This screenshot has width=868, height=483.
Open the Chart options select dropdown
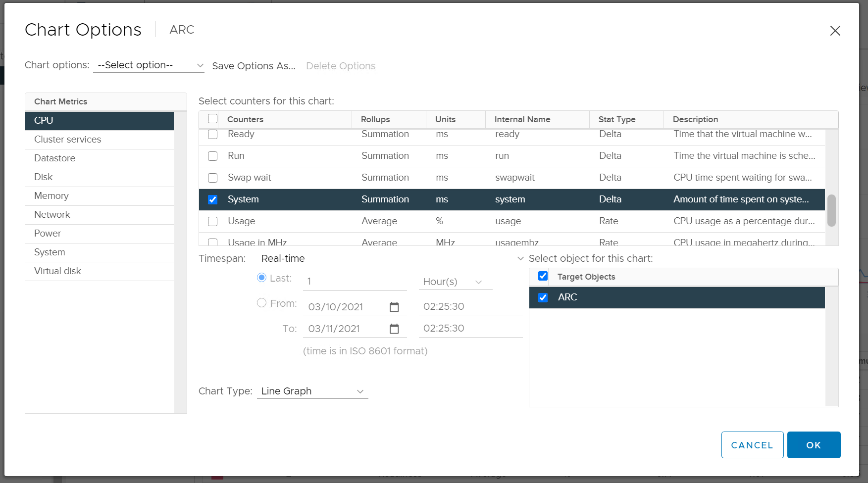[x=149, y=65]
